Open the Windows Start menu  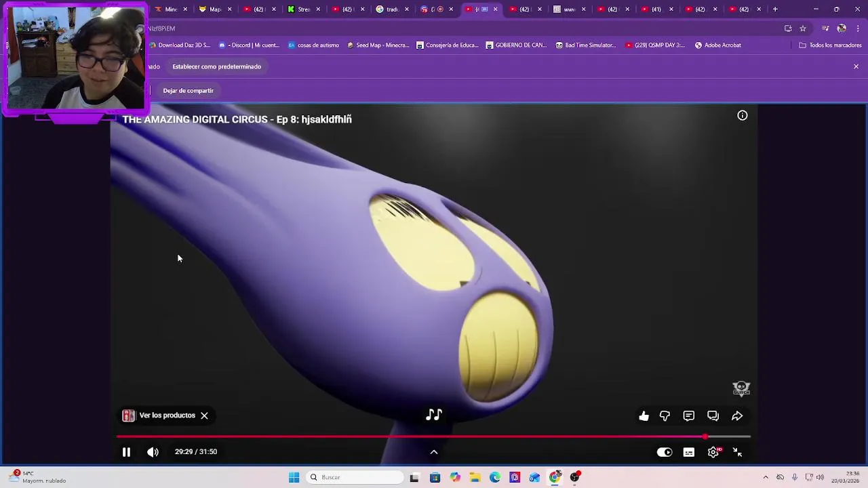point(294,478)
